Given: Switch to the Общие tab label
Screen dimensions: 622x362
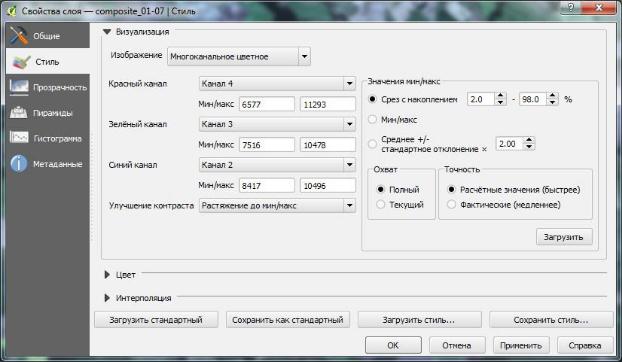Looking at the screenshot, I should pos(46,36).
